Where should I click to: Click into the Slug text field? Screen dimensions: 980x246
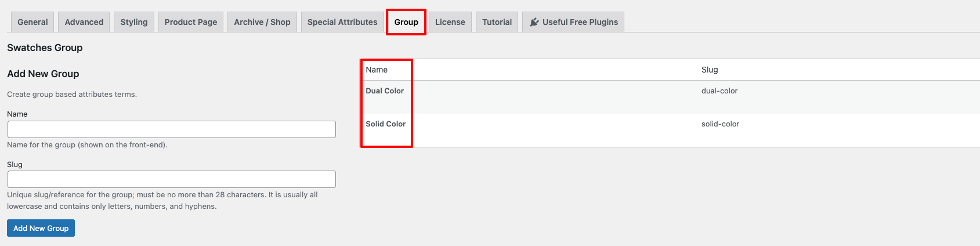tap(172, 179)
